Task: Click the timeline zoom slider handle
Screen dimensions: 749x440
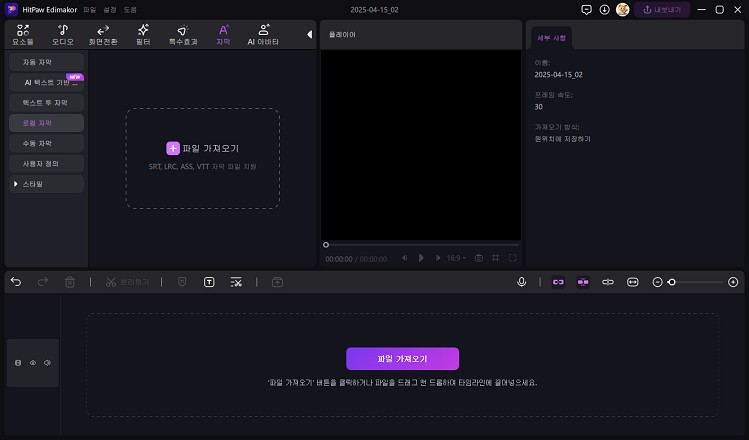Action: [x=672, y=282]
